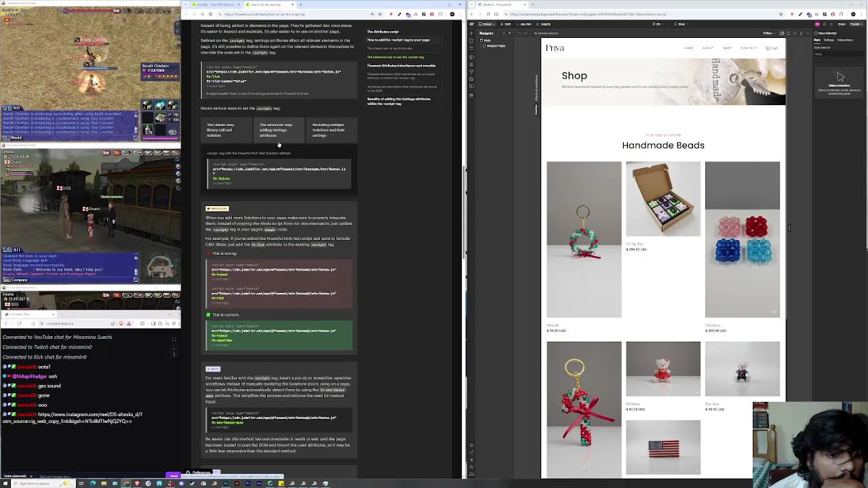
Task: Open Photoshop from the taskbar
Action: point(225,483)
